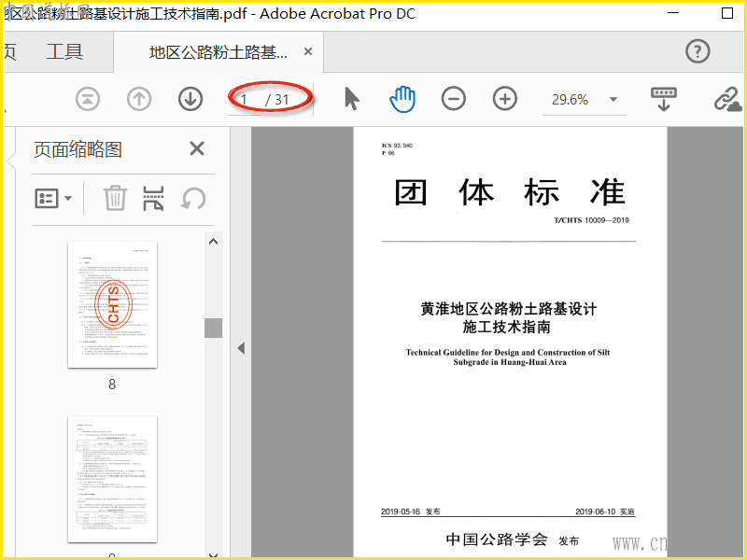Go to first page arrow icon
Screen dimensions: 747x560
[x=88, y=100]
